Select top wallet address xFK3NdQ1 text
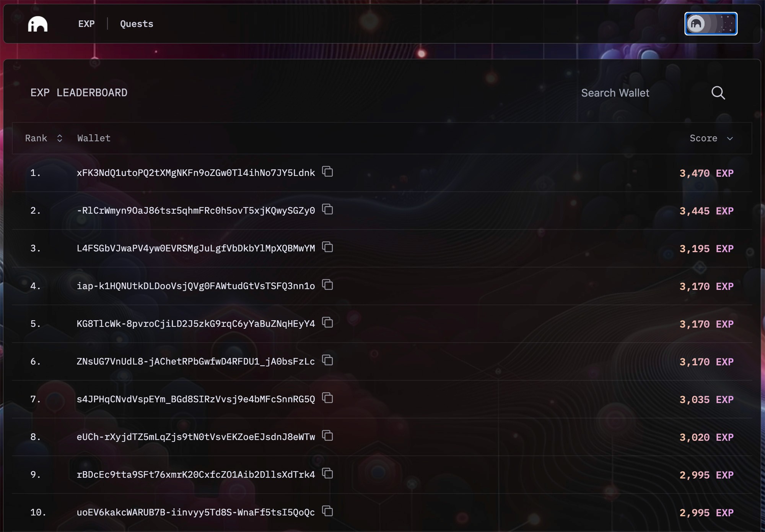This screenshot has height=532, width=765. (x=195, y=173)
